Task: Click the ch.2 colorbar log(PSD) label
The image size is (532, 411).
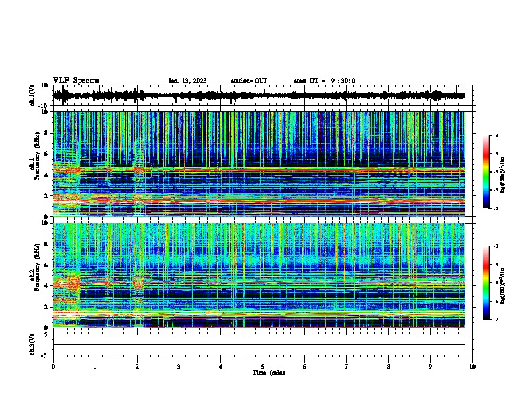Action: (502, 285)
